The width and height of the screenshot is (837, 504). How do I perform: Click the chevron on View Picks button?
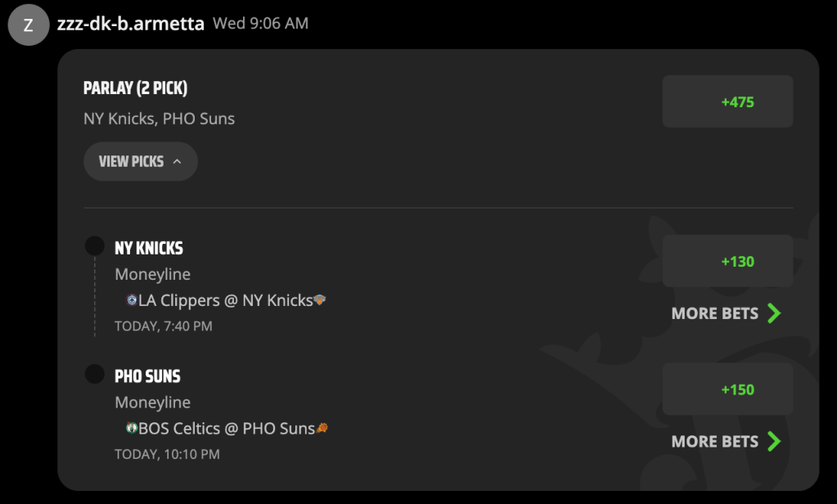coord(178,161)
